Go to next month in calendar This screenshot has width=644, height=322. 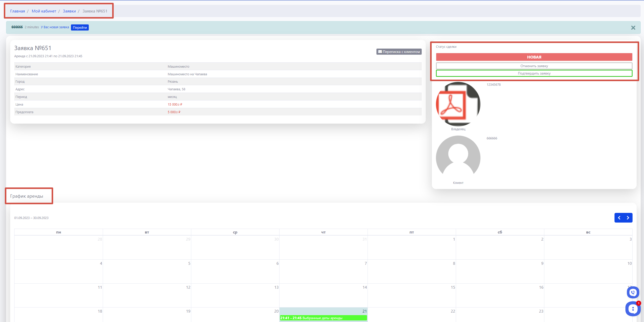pos(628,218)
